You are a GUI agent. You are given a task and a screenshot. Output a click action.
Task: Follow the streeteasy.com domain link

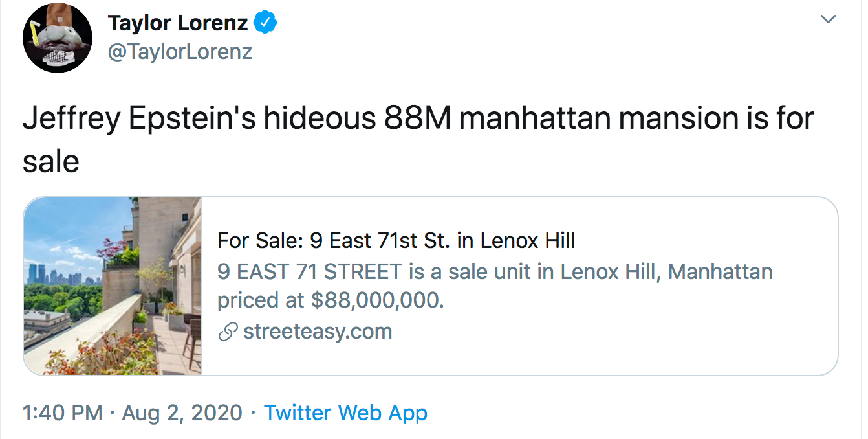tap(318, 332)
